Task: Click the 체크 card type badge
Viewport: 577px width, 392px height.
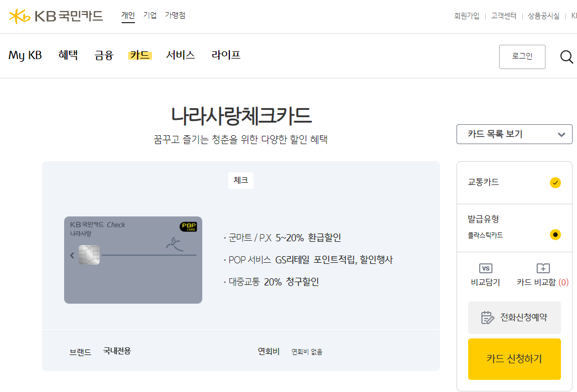Action: coord(240,181)
